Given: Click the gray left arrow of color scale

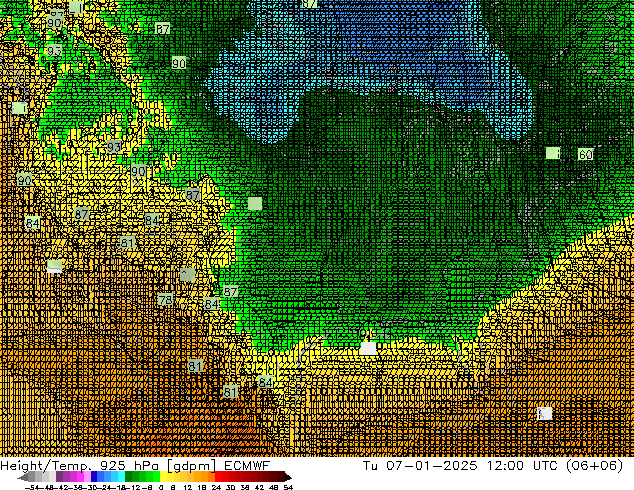Looking at the screenshot, I should point(23,477).
